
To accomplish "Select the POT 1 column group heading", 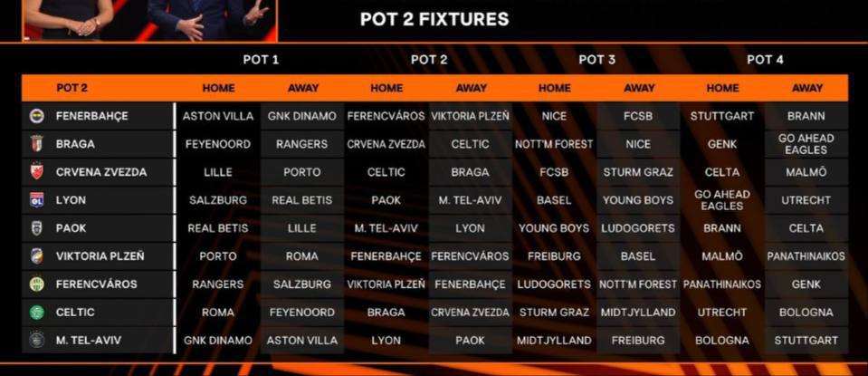I will 261,60.
